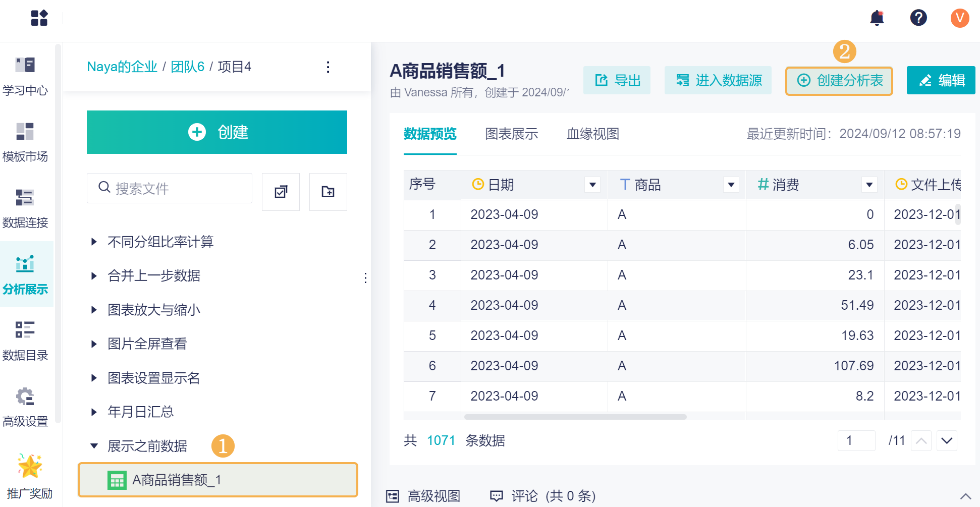Collapse the 展示之前数据 folder
980x507 pixels.
tap(94, 446)
